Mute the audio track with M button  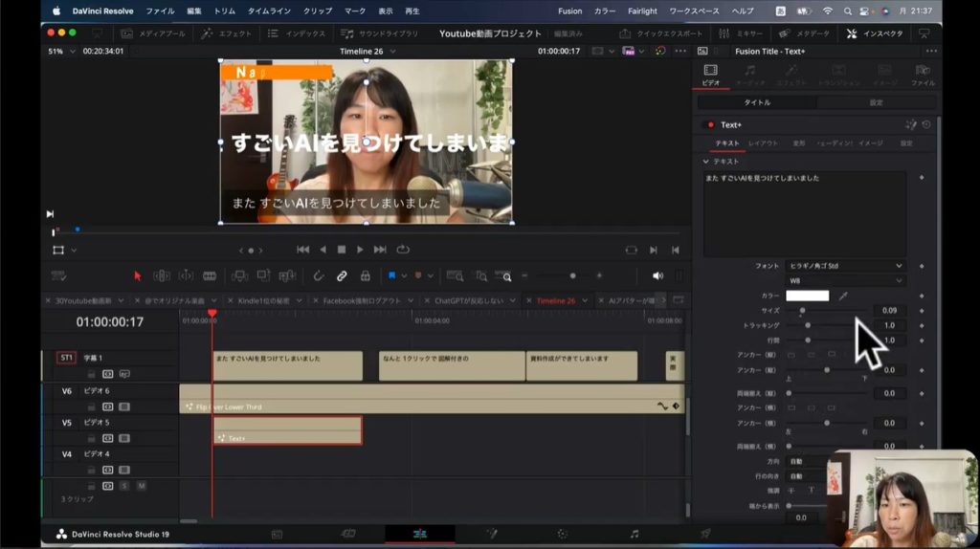141,486
